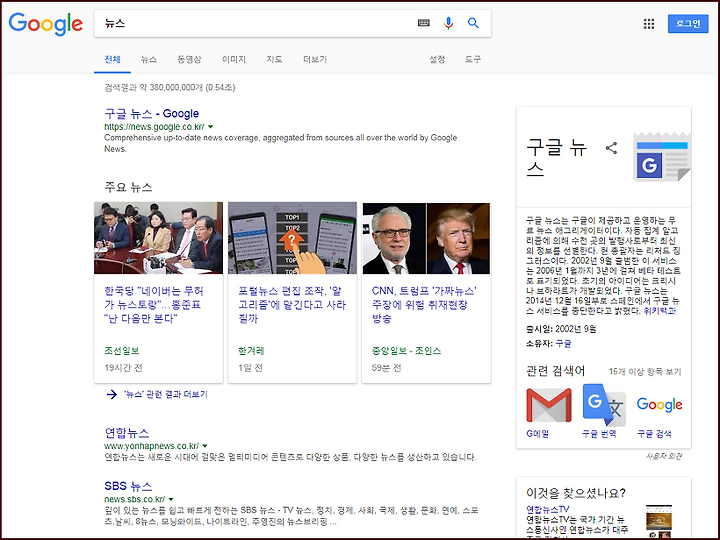The image size is (720, 540).
Task: Start voice search with microphone icon
Action: [449, 23]
